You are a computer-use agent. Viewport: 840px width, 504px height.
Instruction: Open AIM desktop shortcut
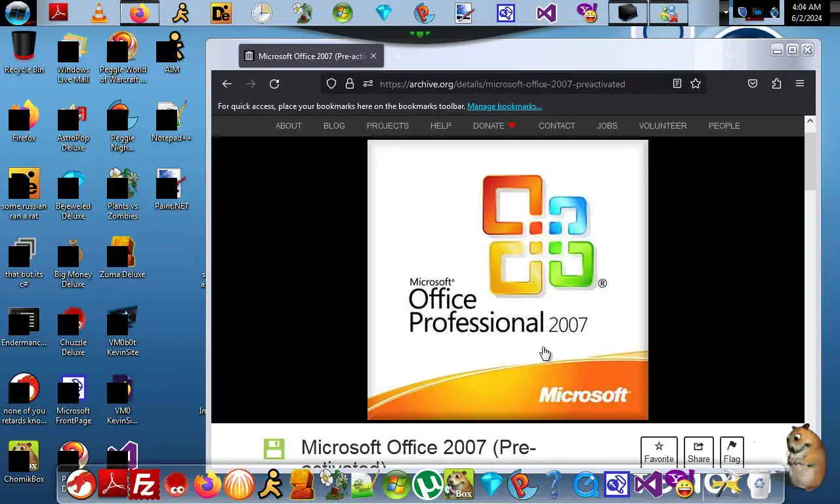pos(171,54)
